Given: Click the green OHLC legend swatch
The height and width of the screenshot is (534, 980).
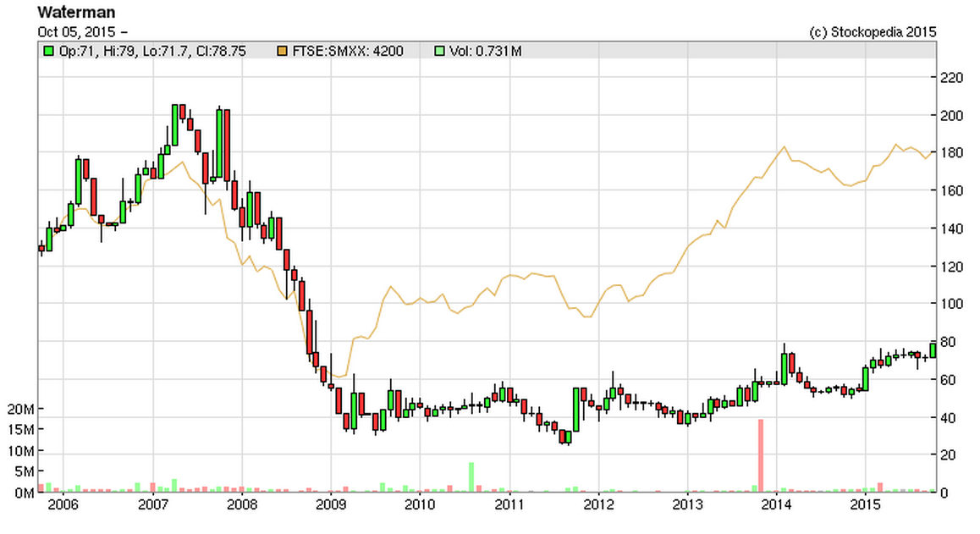Looking at the screenshot, I should point(48,52).
